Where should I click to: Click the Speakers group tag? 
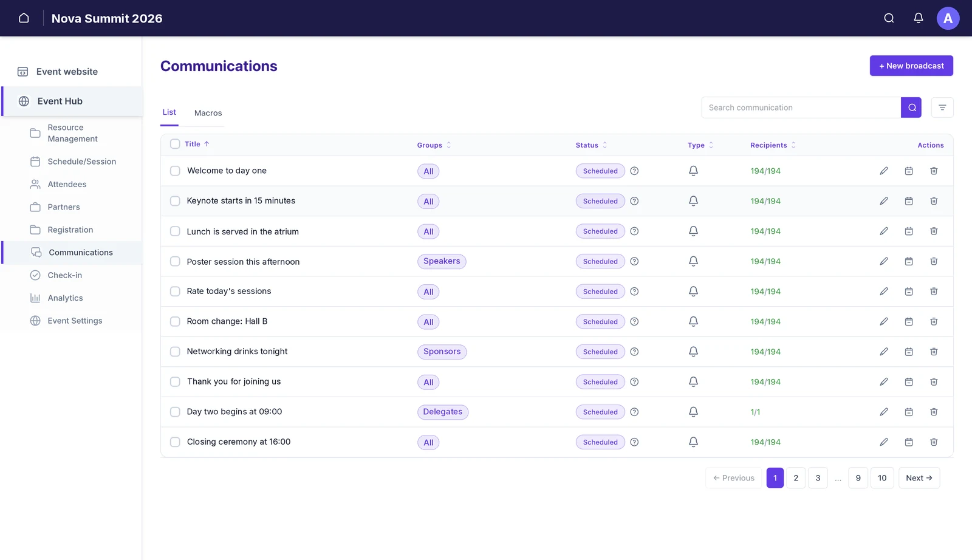(442, 261)
